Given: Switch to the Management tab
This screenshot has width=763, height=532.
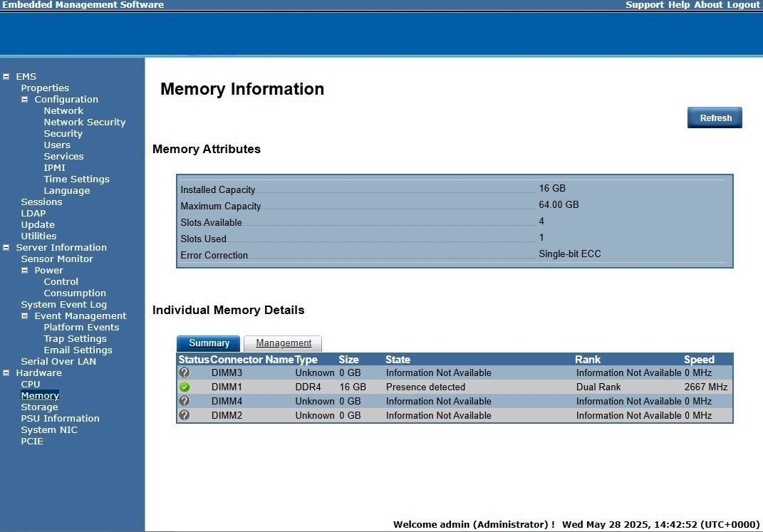Looking at the screenshot, I should coord(283,343).
